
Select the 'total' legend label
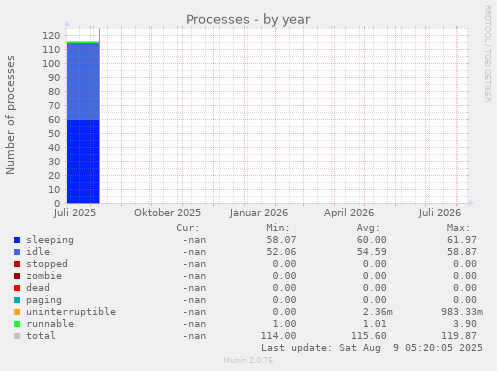tap(41, 336)
